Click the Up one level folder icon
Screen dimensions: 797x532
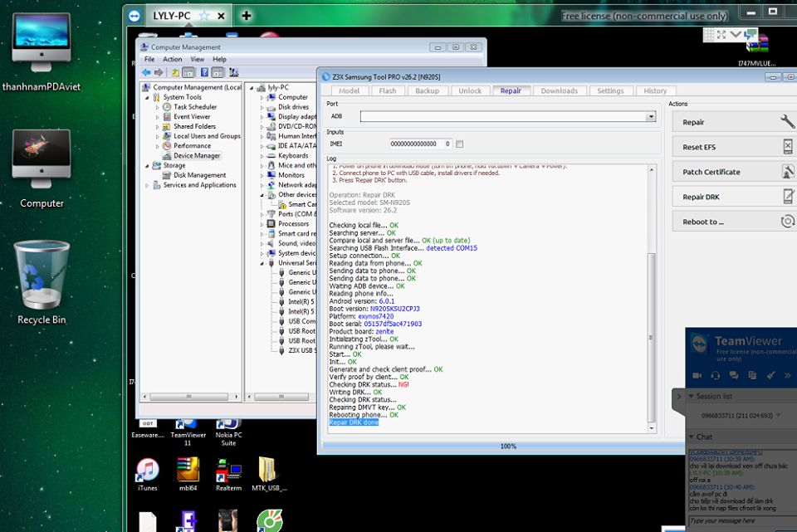tap(175, 73)
